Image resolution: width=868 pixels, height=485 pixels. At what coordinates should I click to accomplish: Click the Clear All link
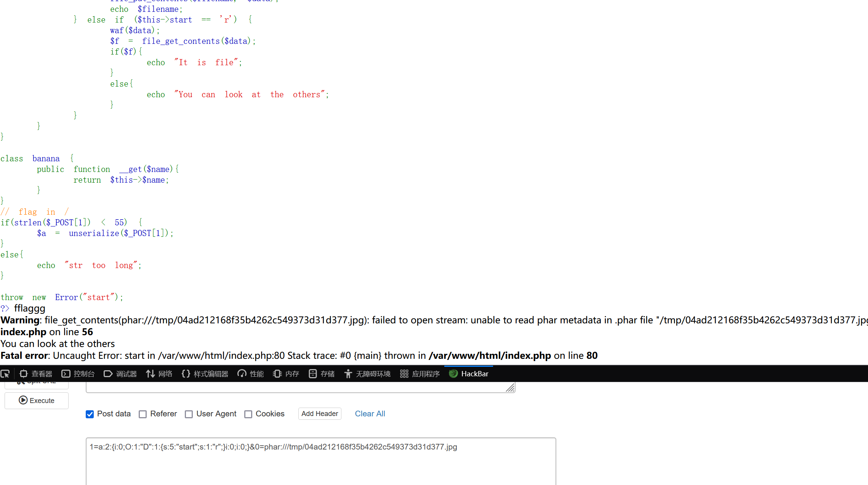pos(370,414)
